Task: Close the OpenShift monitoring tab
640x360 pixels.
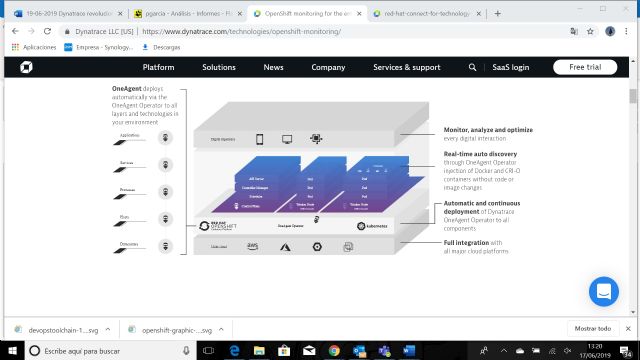Action: (359, 13)
